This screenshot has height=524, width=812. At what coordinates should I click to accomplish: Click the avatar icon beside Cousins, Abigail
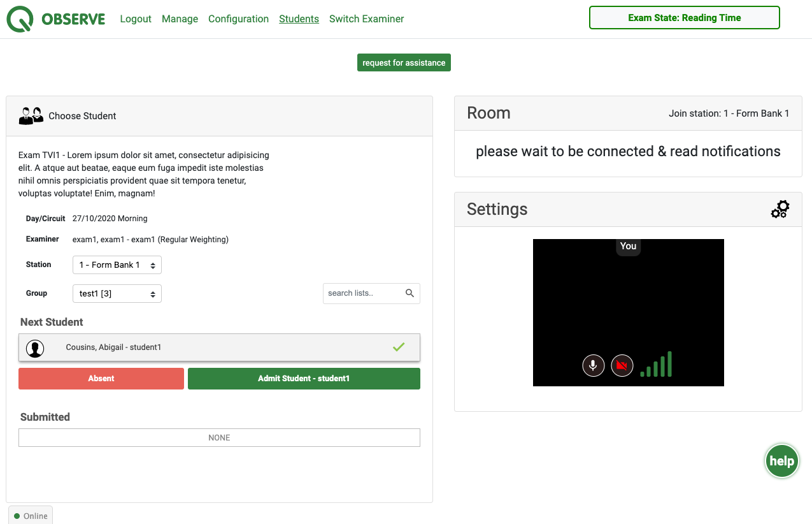[35, 348]
